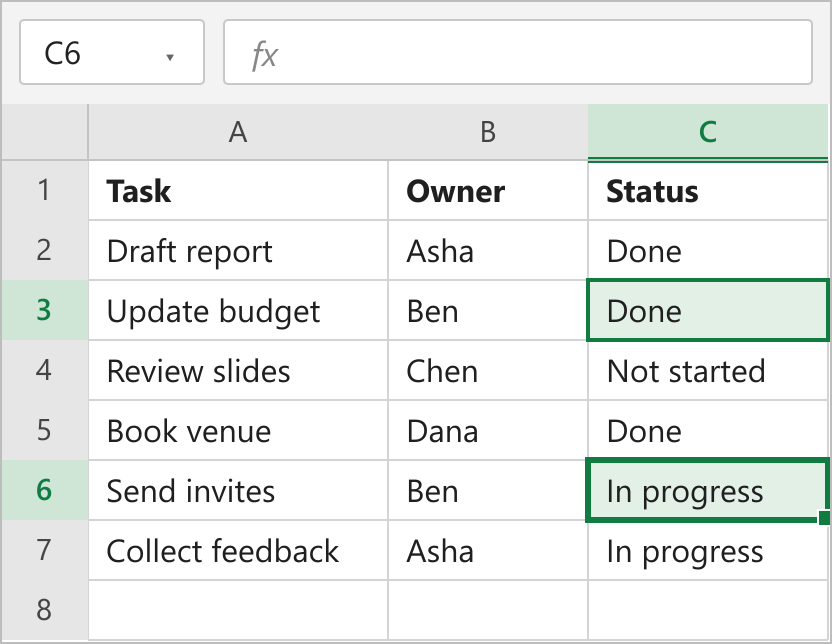The image size is (832, 644).
Task: Select empty cell A8
Action: pos(238,610)
